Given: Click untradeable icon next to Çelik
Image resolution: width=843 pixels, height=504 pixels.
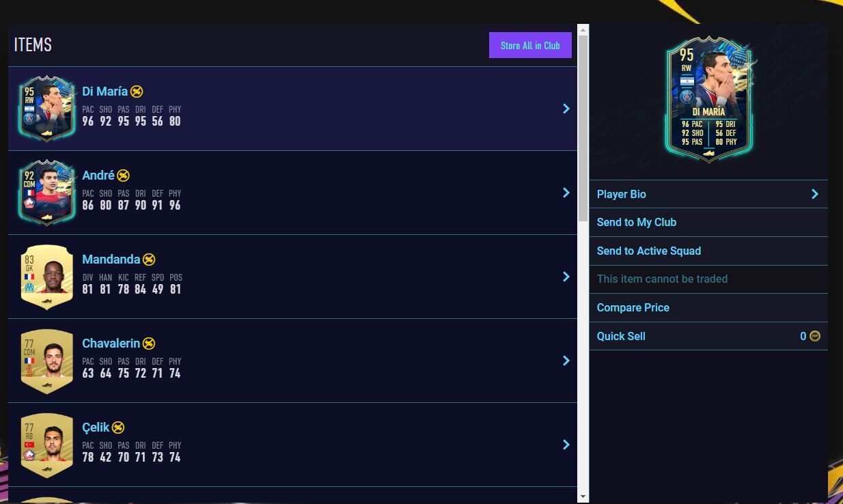Looking at the screenshot, I should [x=118, y=428].
